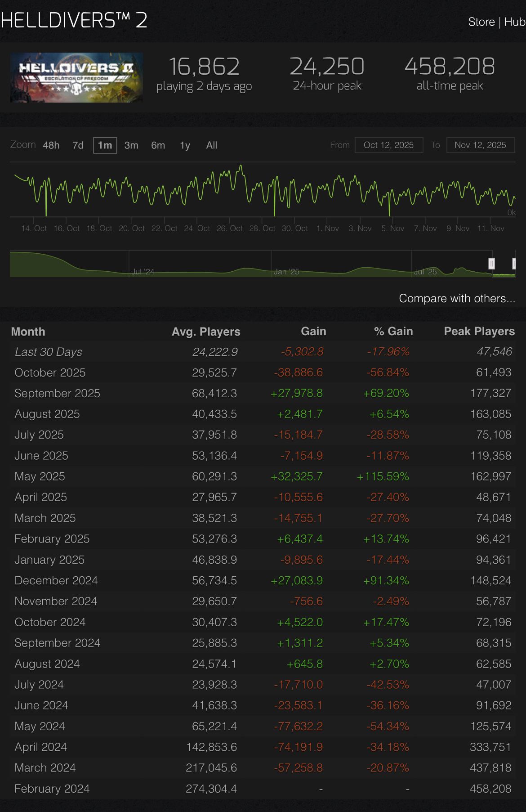Select the 7d zoom range
This screenshot has width=526, height=812.
click(x=78, y=145)
